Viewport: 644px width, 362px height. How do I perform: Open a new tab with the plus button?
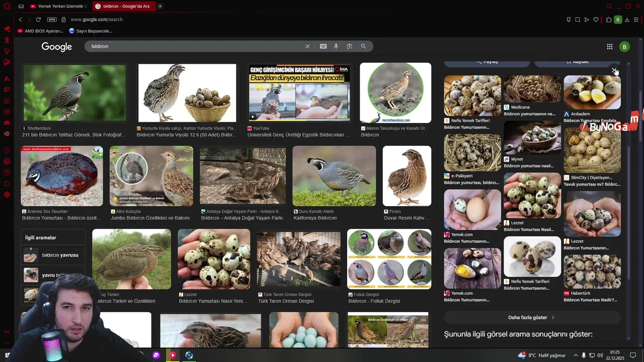coord(160,6)
